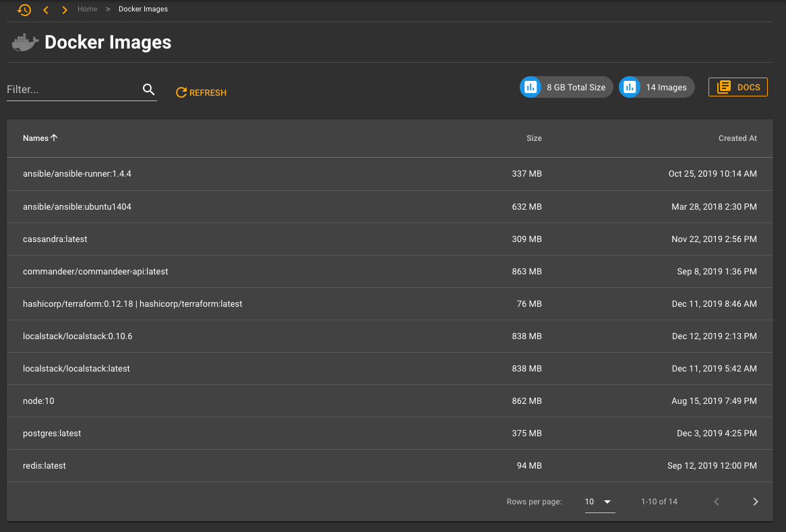Click the Rows per page label
The width and height of the screenshot is (786, 532).
click(535, 502)
